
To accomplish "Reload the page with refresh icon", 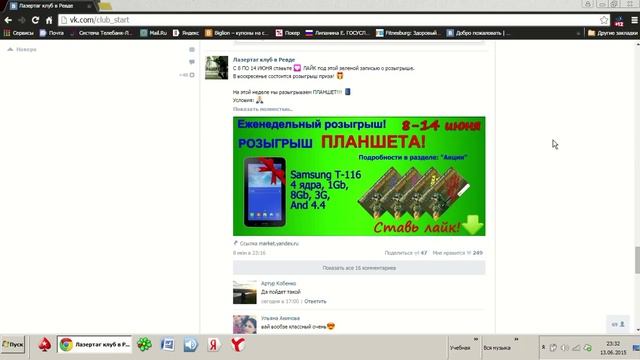I will (35, 20).
